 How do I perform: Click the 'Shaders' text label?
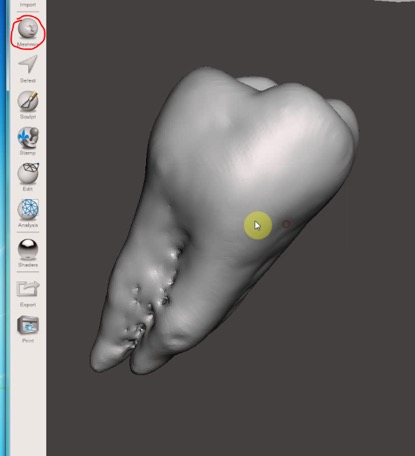click(x=28, y=265)
